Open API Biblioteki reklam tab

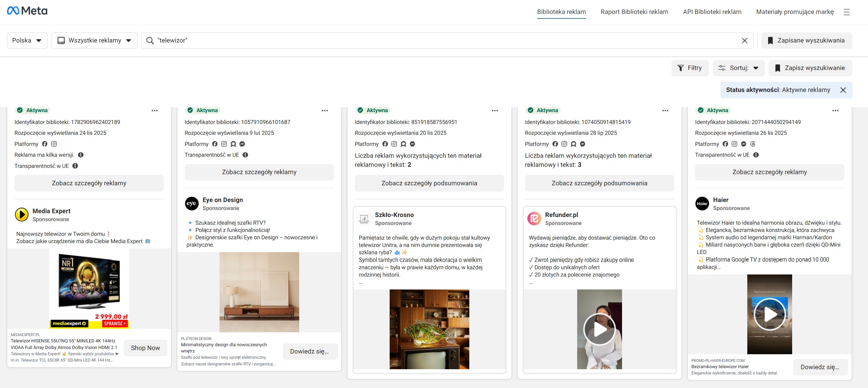pos(712,12)
